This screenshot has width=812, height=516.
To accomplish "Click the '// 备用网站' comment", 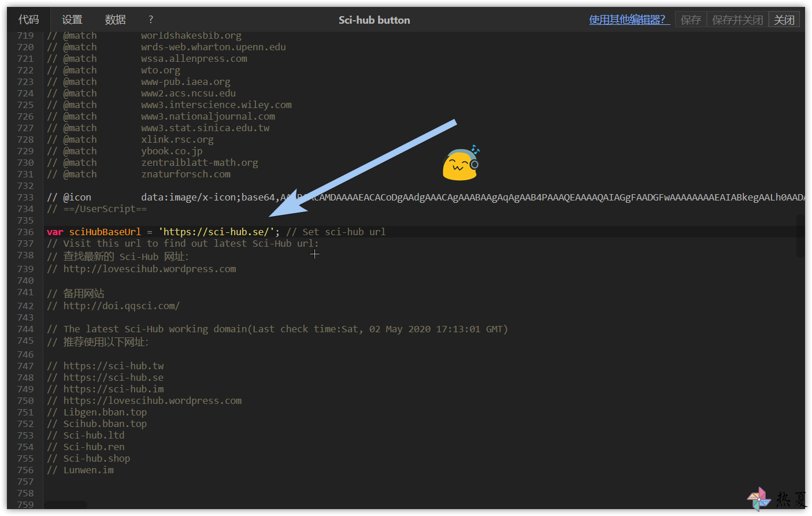I will click(76, 293).
